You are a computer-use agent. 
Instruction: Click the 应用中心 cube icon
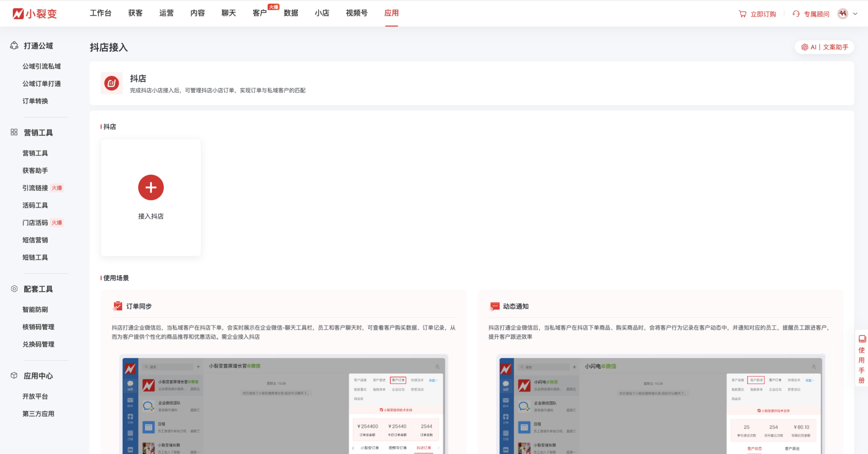[x=14, y=375]
